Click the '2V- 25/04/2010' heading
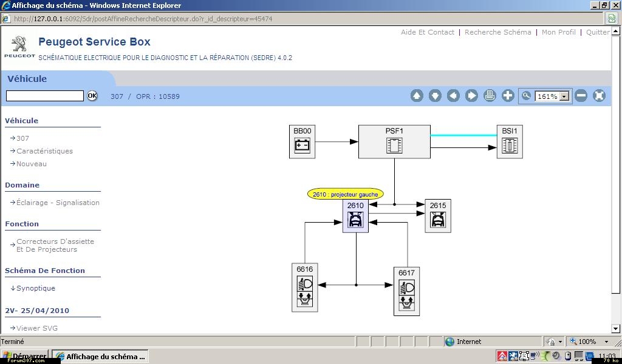 pos(37,311)
